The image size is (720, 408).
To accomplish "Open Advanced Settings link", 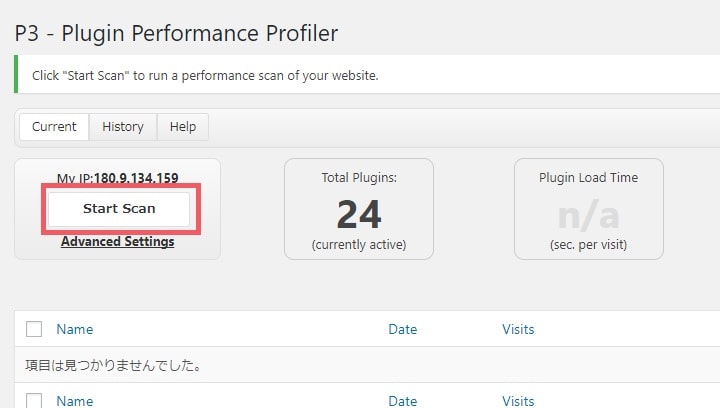I will click(x=118, y=241).
